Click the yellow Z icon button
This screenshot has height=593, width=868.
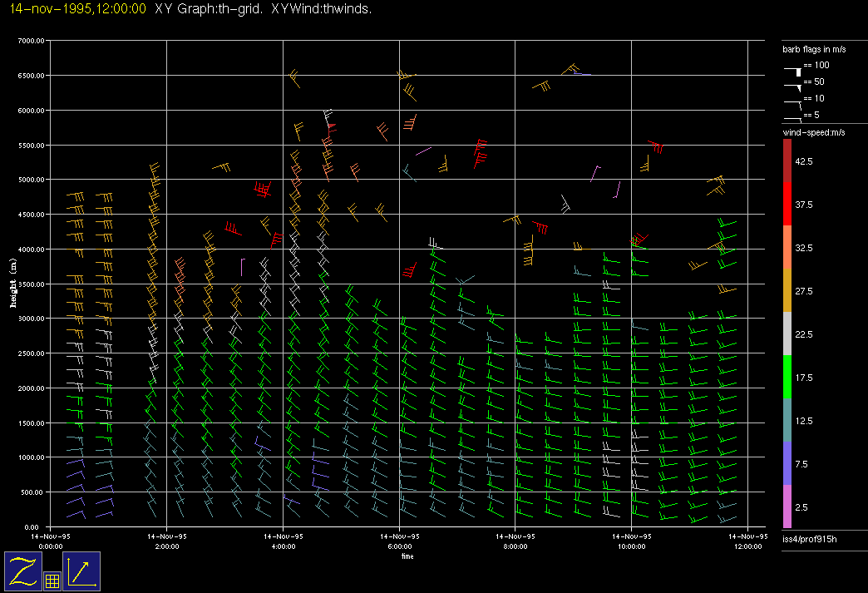(23, 571)
